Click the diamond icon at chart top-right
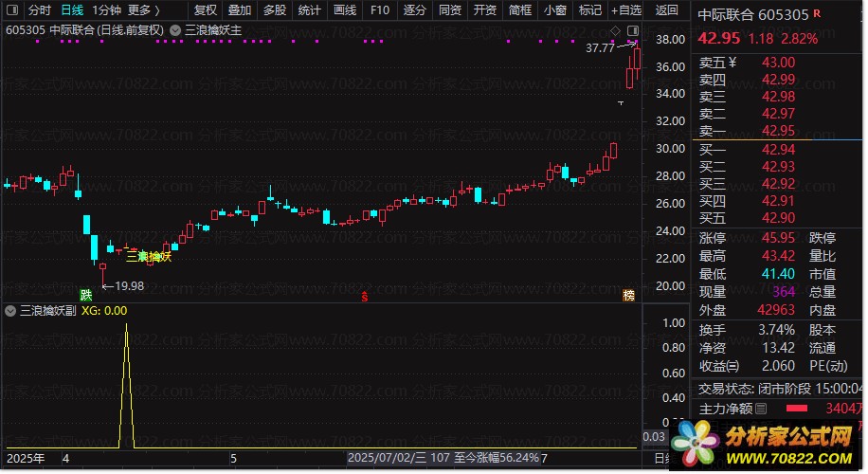This screenshot has width=868, height=474. (x=615, y=31)
